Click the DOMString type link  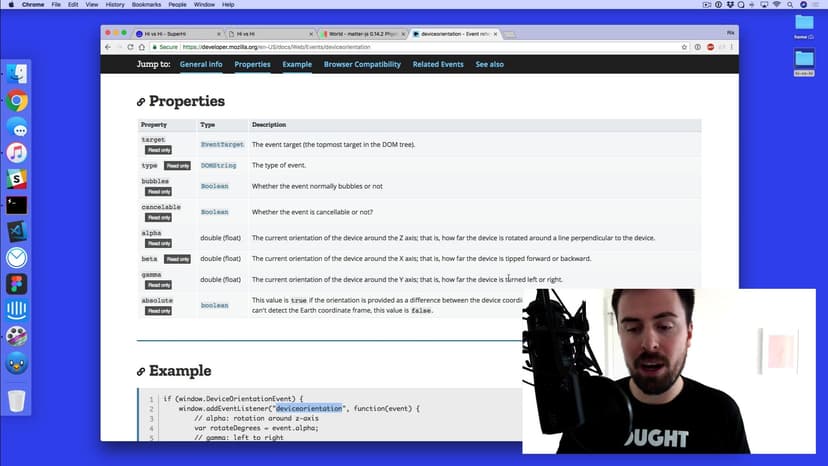218,165
